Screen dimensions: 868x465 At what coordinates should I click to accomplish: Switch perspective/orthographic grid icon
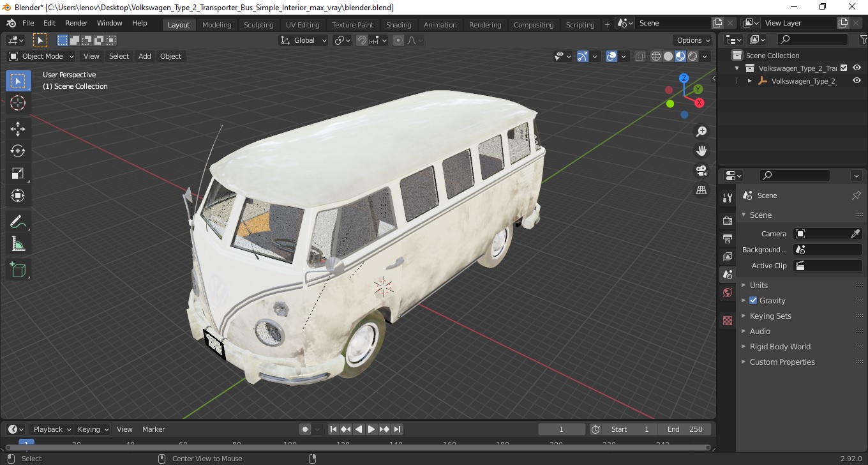pos(701,190)
